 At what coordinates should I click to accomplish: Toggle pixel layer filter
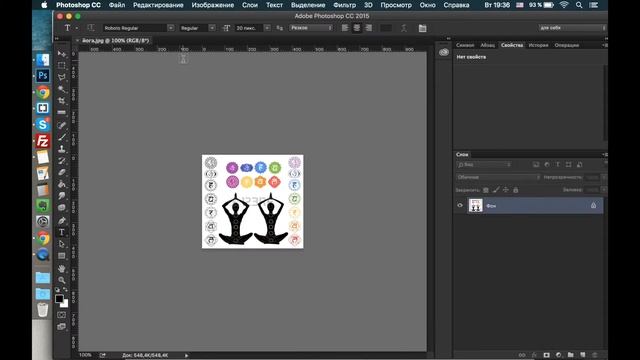coord(536,164)
